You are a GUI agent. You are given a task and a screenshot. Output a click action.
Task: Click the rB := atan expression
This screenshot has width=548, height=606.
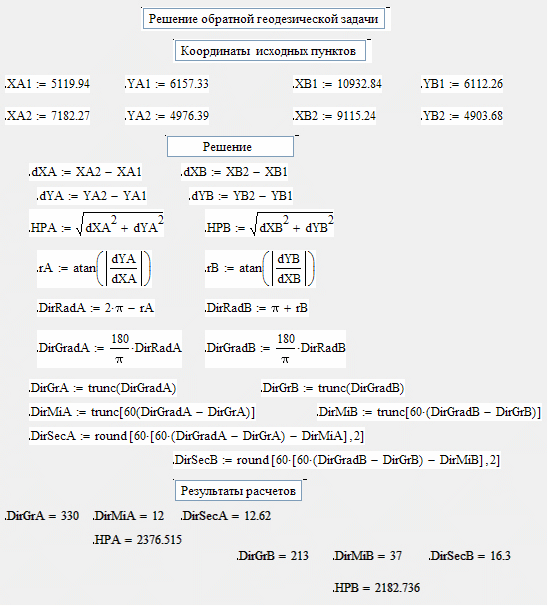(260, 269)
